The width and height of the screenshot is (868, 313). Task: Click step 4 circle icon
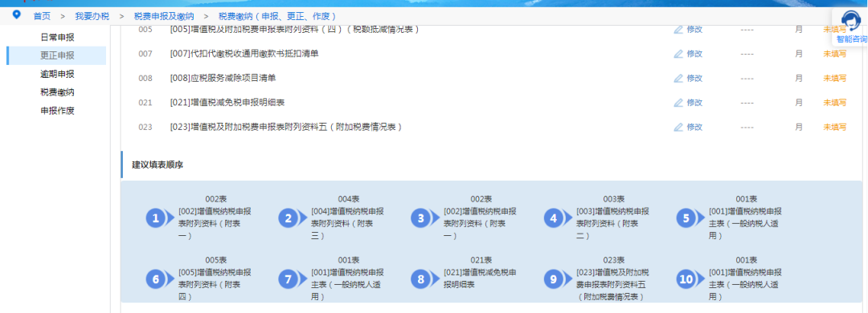point(554,218)
